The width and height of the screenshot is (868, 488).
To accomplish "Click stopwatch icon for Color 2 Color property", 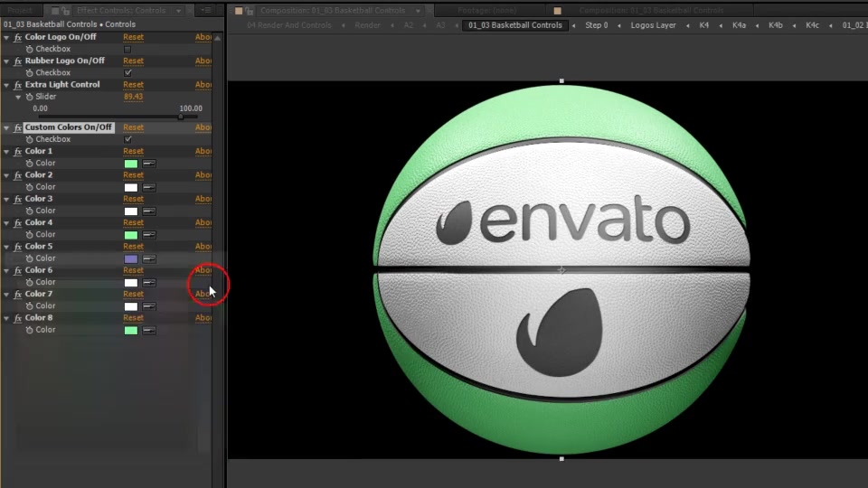I will (x=29, y=187).
